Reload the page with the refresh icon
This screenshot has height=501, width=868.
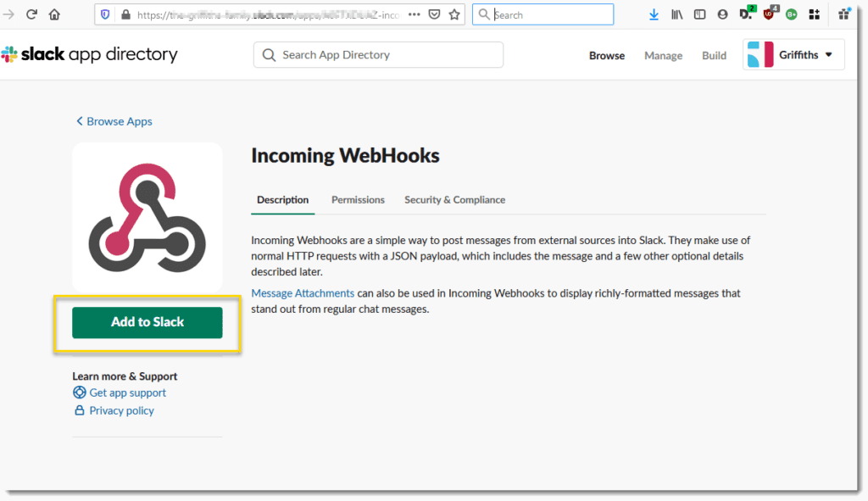[x=31, y=14]
